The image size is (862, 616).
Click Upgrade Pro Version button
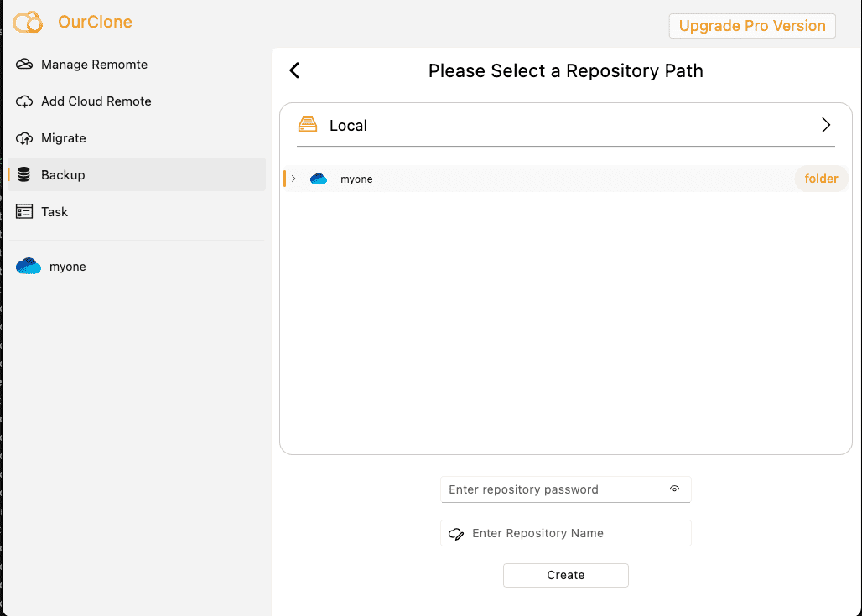[752, 26]
